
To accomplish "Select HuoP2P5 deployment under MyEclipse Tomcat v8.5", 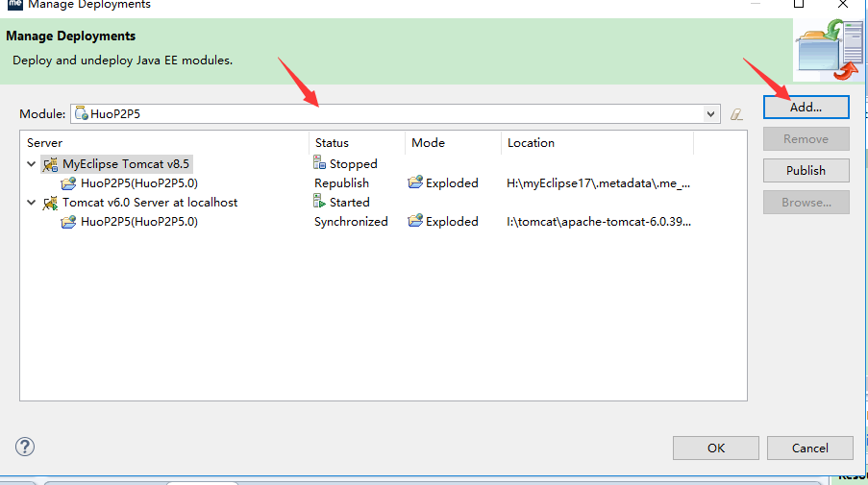I will click(139, 183).
